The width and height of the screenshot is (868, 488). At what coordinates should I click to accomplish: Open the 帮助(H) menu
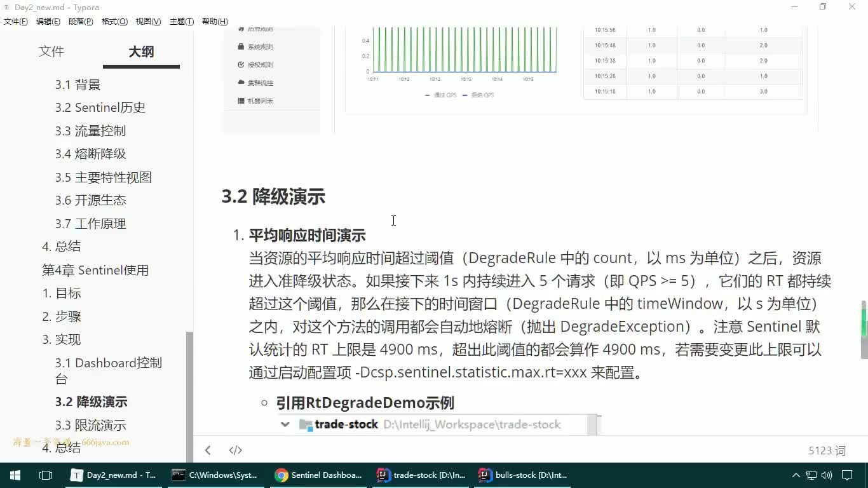[x=215, y=21]
